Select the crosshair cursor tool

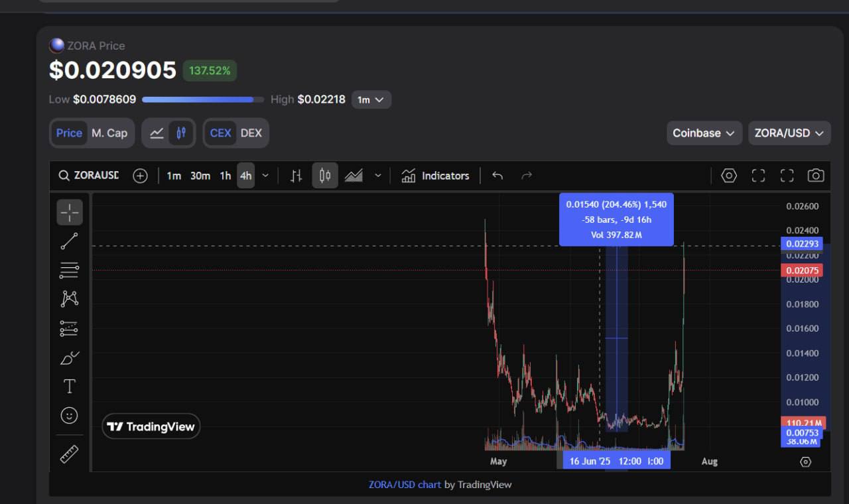pos(70,213)
